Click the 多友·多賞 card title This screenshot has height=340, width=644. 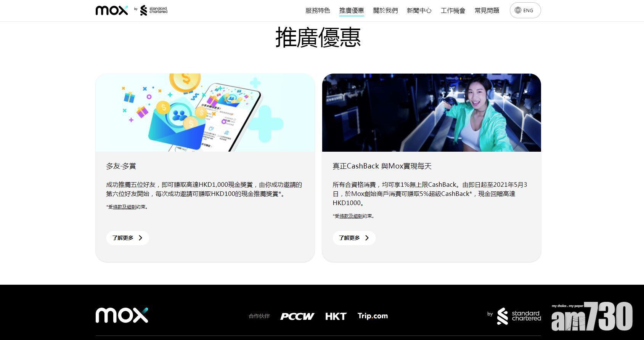click(121, 166)
